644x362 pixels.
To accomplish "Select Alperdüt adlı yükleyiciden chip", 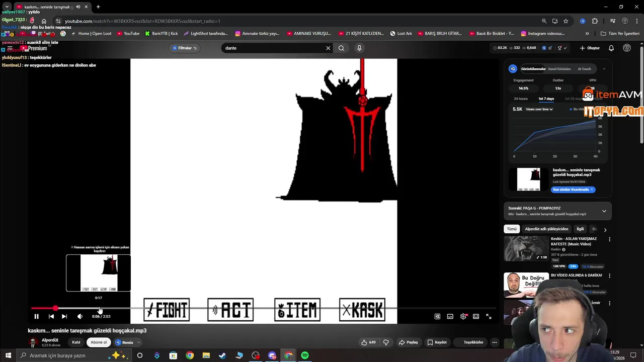I will 546,229.
